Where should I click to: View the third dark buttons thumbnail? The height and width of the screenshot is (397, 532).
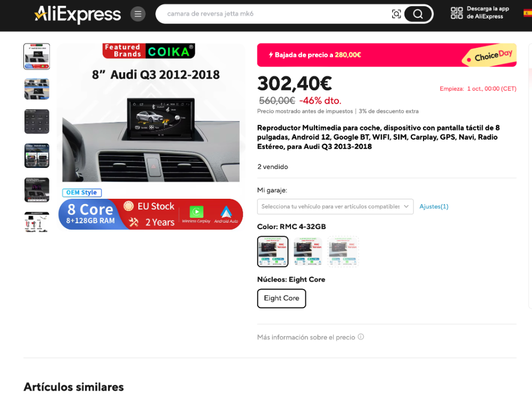coord(37,121)
